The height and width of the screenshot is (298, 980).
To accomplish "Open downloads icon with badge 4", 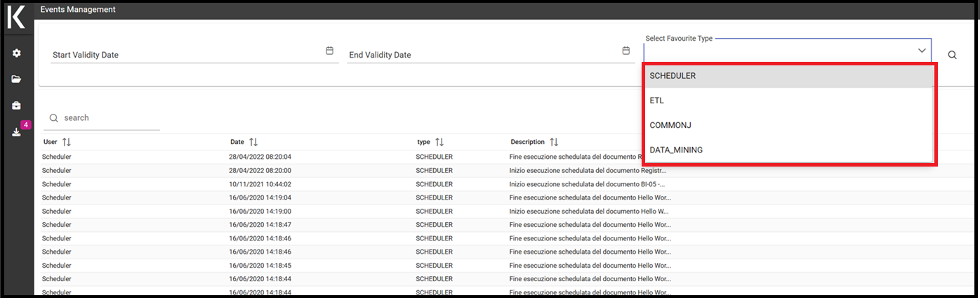I will tap(17, 132).
